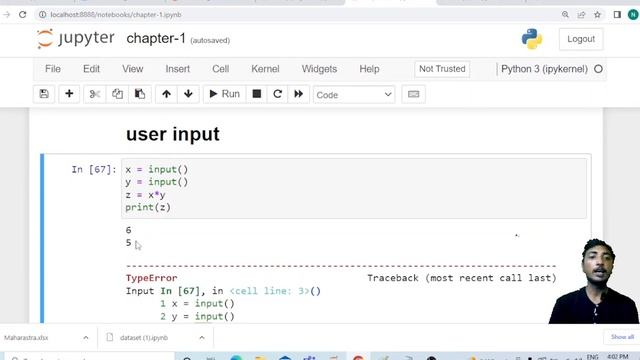Click the kernel idle indicator circle

[598, 69]
